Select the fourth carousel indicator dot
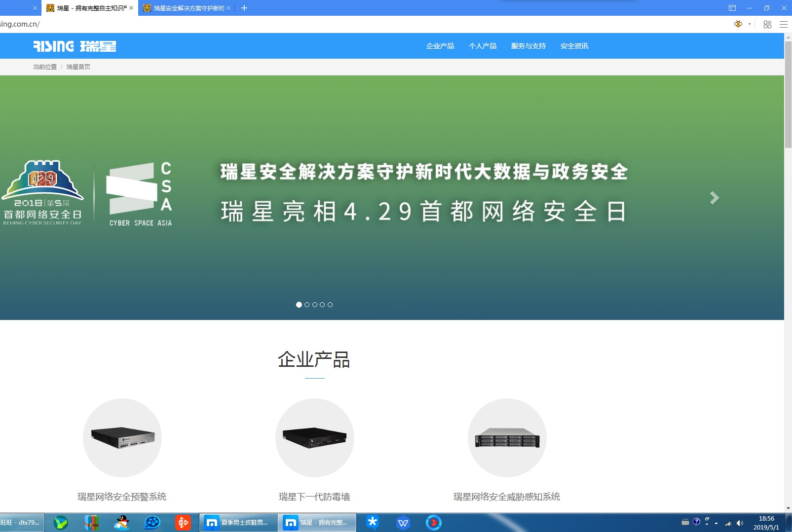Image resolution: width=792 pixels, height=532 pixels. (322, 305)
